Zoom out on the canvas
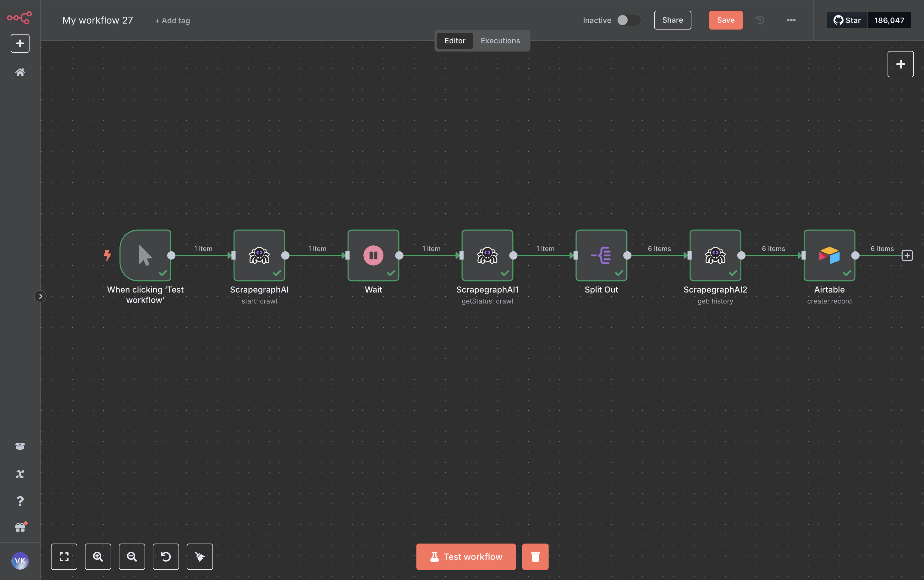Image resolution: width=924 pixels, height=580 pixels. pyautogui.click(x=132, y=557)
